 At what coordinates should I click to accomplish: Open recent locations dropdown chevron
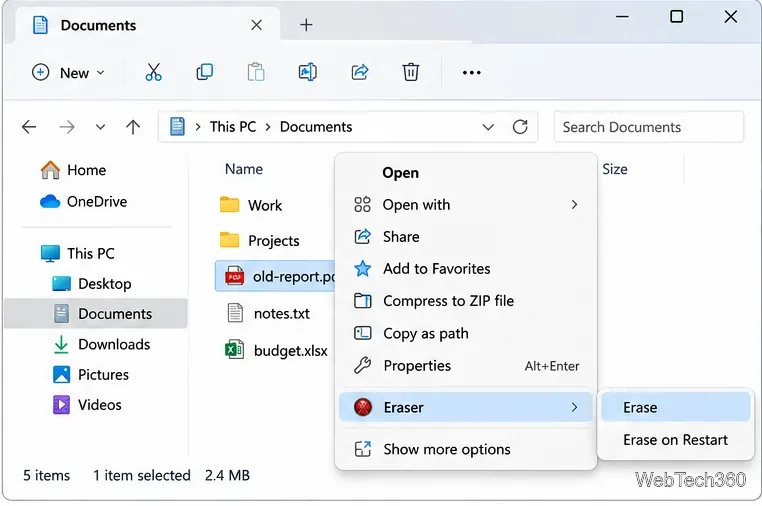101,127
